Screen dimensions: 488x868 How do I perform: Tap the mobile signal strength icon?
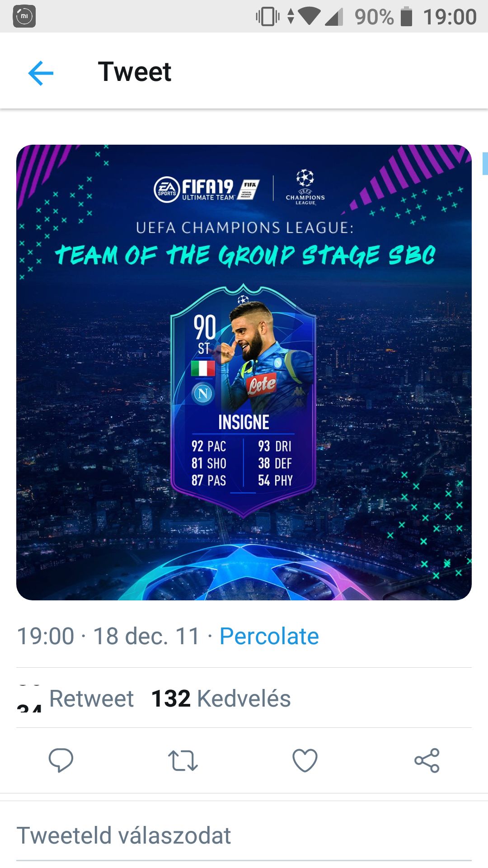(334, 17)
